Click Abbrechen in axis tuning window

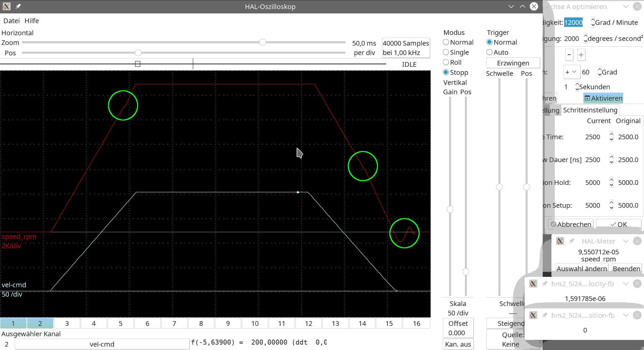571,224
